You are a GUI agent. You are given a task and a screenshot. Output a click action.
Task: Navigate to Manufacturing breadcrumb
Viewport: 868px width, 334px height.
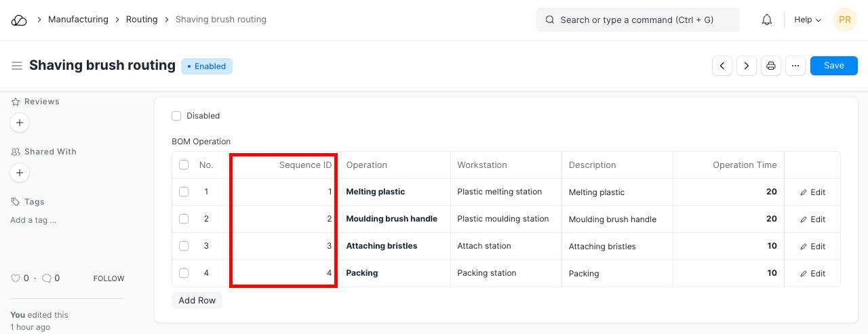[78, 20]
